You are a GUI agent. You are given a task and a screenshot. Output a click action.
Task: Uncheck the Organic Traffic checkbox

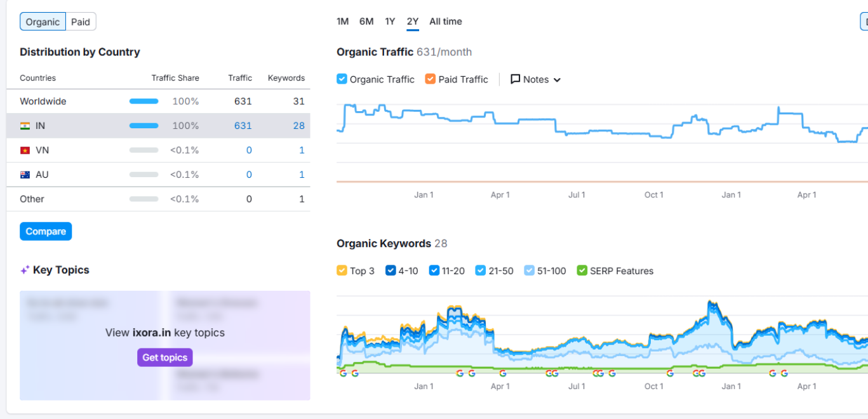(x=342, y=79)
